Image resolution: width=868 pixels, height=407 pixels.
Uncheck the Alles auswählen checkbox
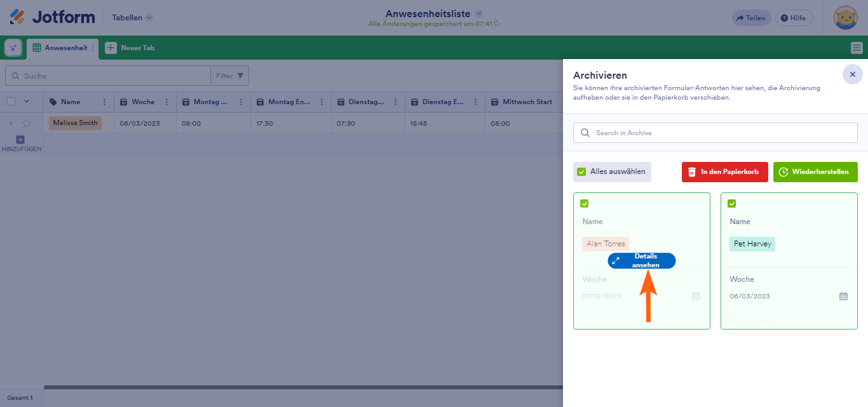click(x=581, y=171)
